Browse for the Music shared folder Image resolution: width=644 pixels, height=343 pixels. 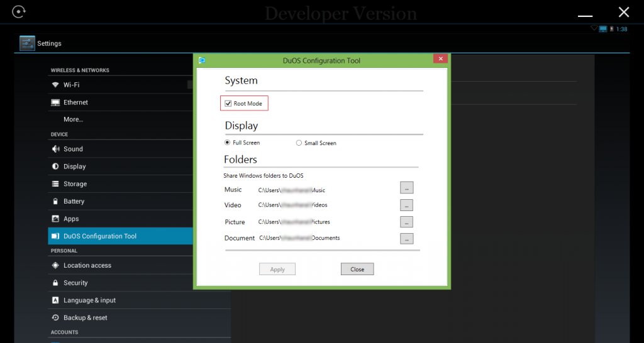pos(406,188)
